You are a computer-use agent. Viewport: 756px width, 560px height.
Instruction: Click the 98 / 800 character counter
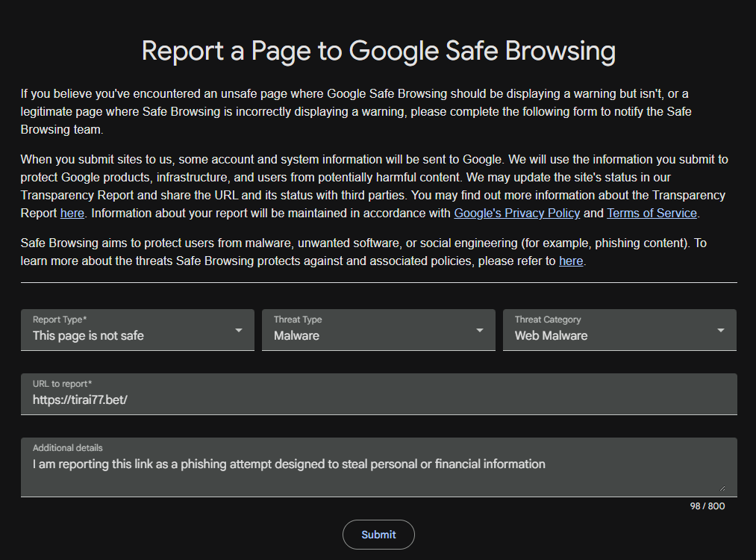pos(707,506)
